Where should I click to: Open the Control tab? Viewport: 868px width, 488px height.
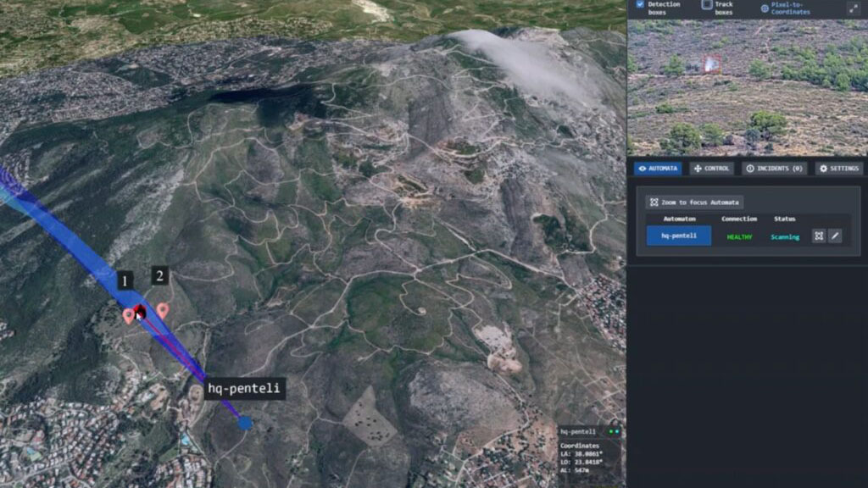pyautogui.click(x=711, y=169)
